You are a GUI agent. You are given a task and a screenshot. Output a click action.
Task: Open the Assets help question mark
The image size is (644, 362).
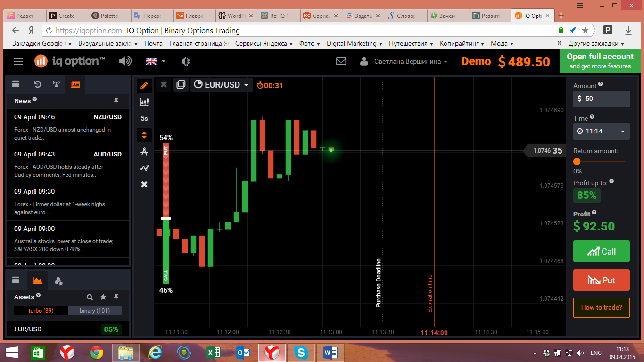pyautogui.click(x=38, y=296)
